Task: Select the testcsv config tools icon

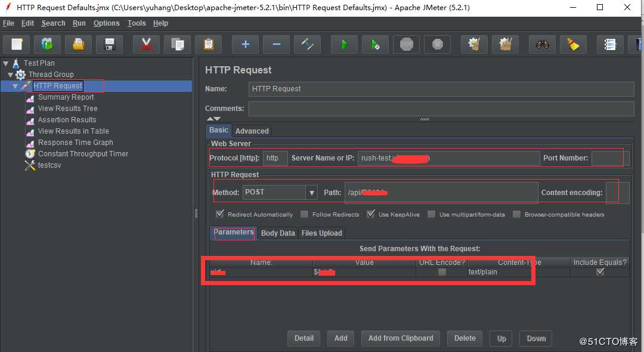Action: tap(30, 165)
